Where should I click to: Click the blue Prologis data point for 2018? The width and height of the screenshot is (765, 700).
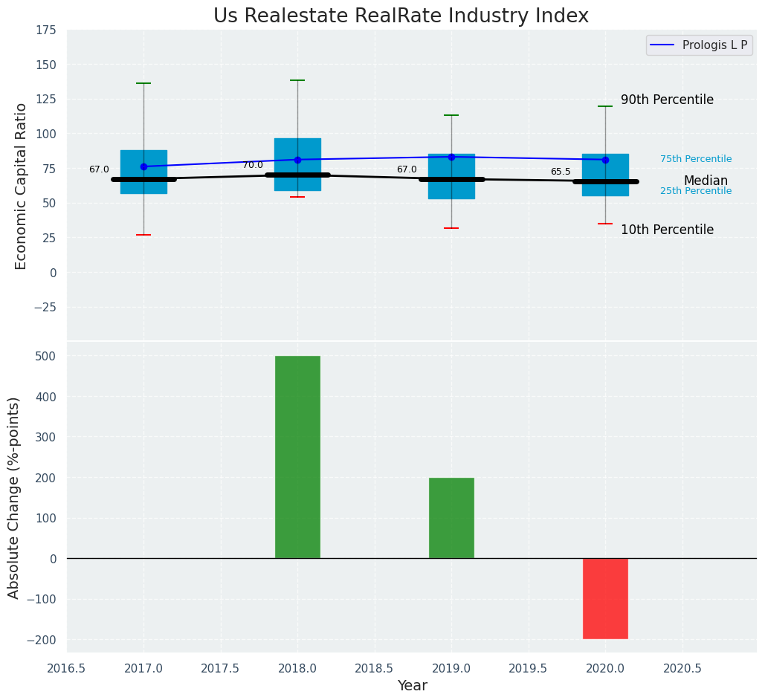click(x=297, y=160)
